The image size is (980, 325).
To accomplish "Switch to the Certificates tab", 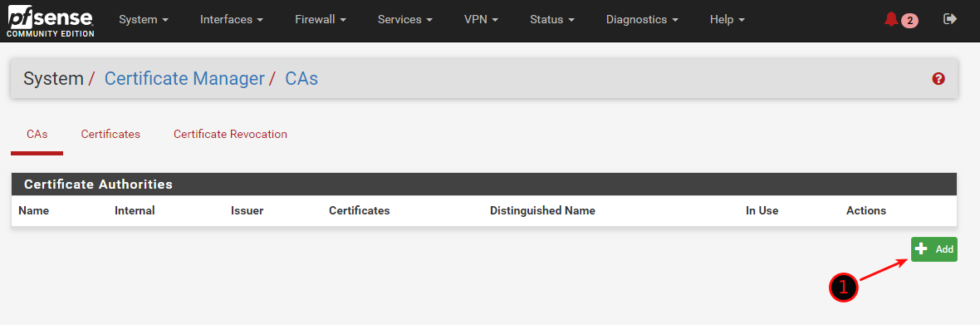I will 110,135.
